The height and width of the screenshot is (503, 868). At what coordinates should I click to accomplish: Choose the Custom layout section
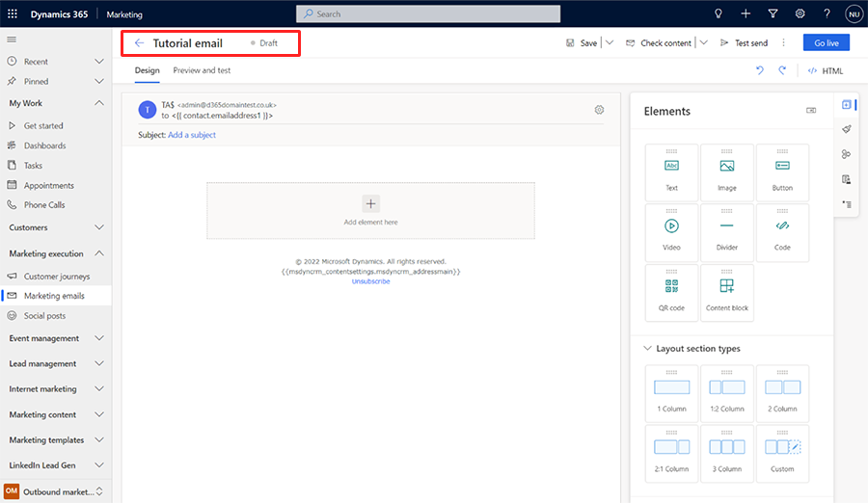click(782, 454)
